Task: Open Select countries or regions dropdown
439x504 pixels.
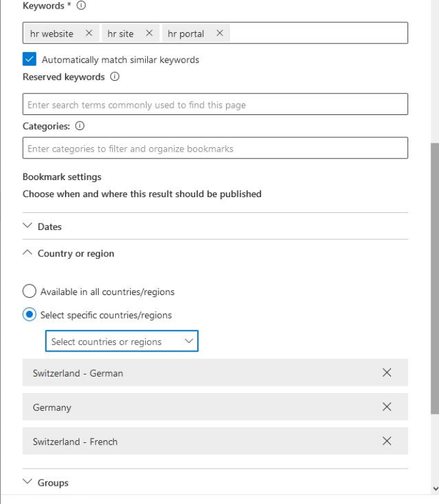Action: 122,341
